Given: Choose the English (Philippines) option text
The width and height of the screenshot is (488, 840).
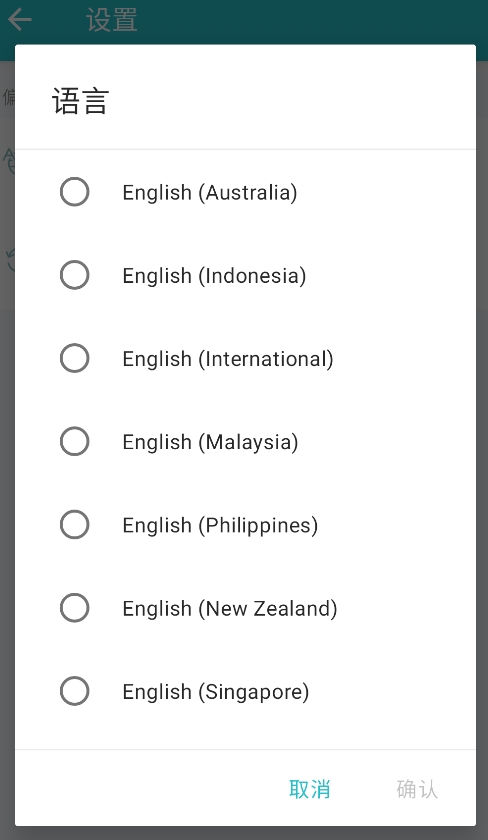Looking at the screenshot, I should 220,526.
